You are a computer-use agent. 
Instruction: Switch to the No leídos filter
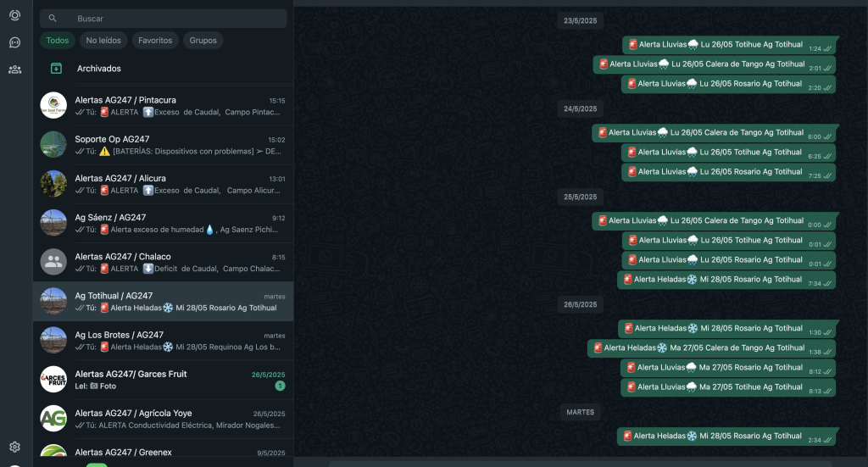coord(103,40)
